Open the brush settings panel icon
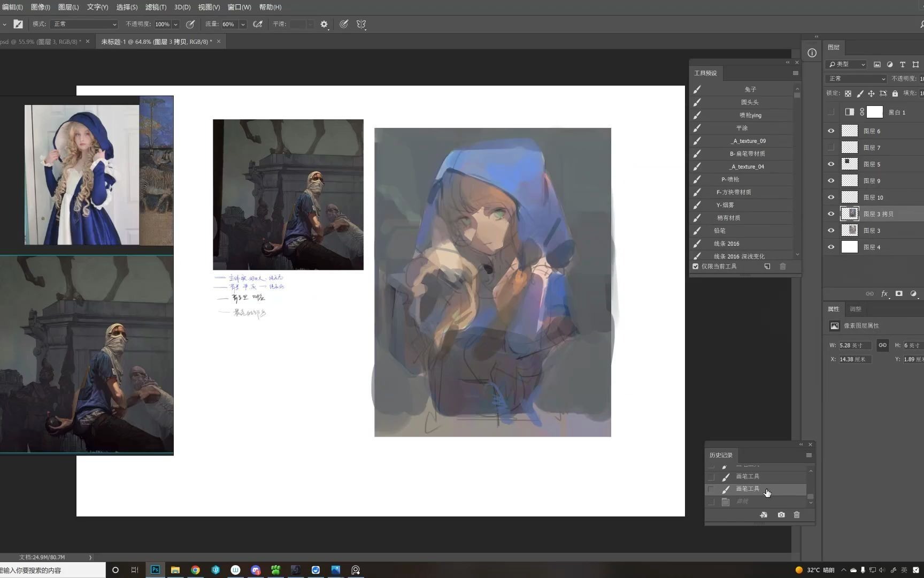Image resolution: width=924 pixels, height=578 pixels. (18, 24)
